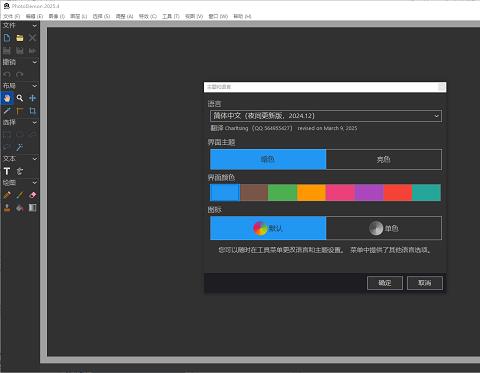Screen dimensions: 480x373
Task: Dismiss dialog with 取消 button
Action: [425, 283]
